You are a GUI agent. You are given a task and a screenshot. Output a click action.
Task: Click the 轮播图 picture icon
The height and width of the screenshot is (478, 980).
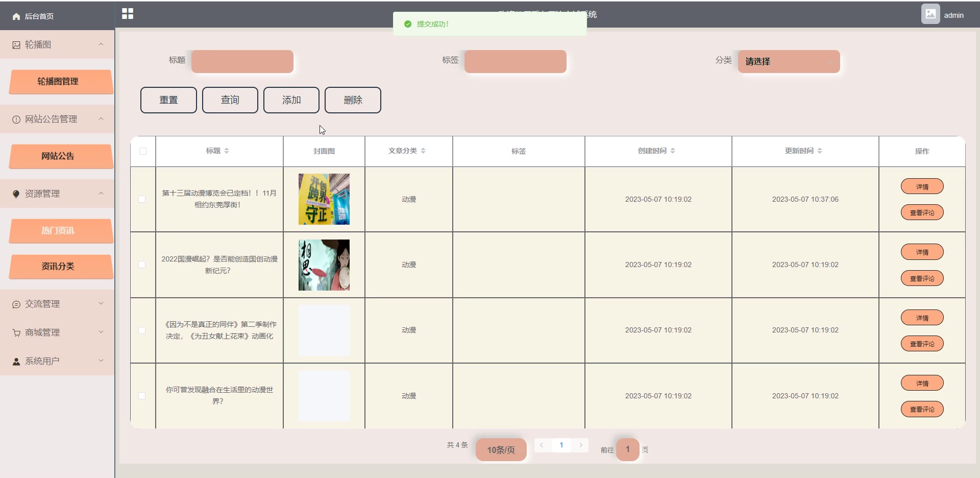[16, 45]
